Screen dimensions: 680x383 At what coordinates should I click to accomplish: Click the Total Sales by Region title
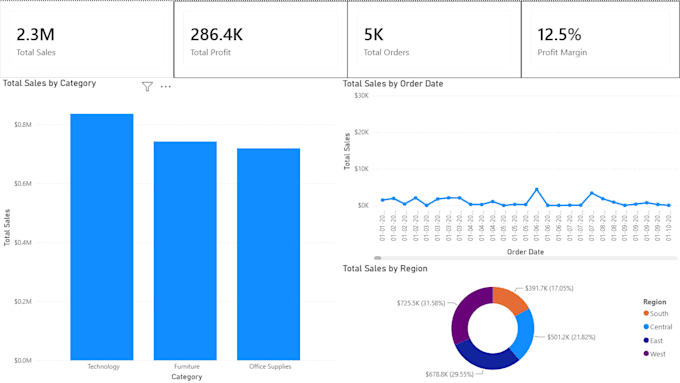pyautogui.click(x=385, y=268)
